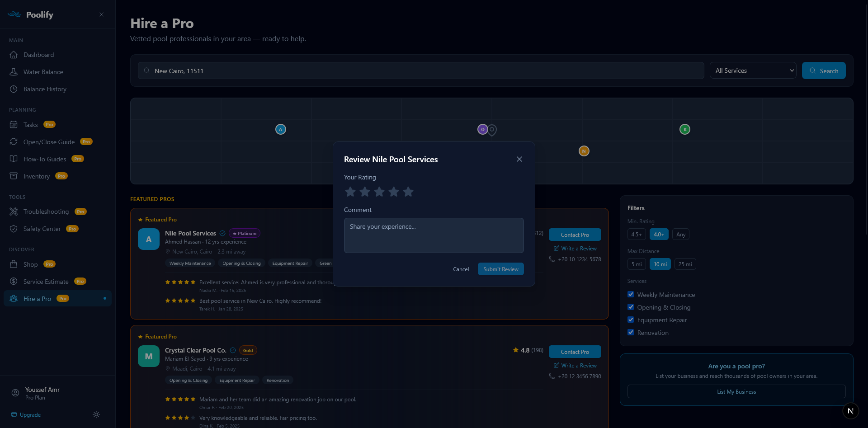Click Write a Review for Crystal Clear Pool
Viewport: 868px width, 428px height.
tap(575, 365)
